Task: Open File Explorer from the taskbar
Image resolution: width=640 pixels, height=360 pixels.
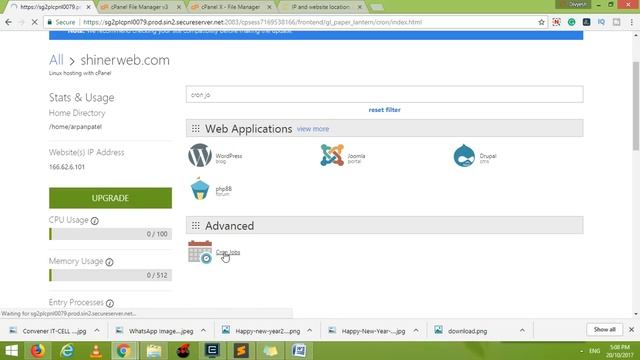Action: [x=154, y=351]
